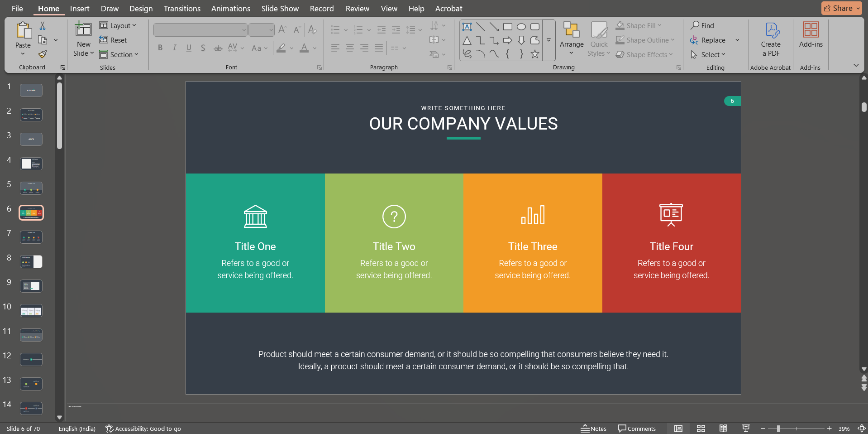Insert a Rectangle shape
The width and height of the screenshot is (868, 434).
tap(508, 26)
